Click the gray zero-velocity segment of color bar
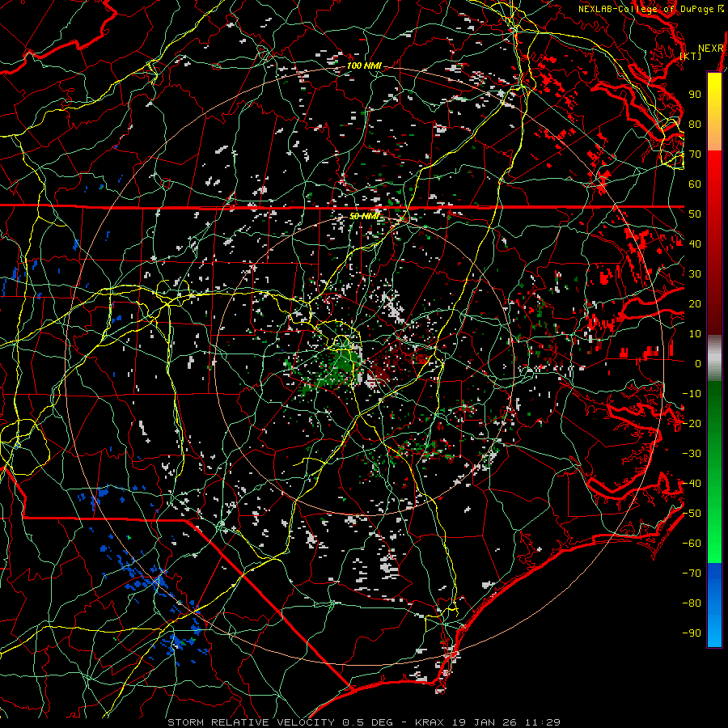The height and width of the screenshot is (728, 728). coord(714,358)
